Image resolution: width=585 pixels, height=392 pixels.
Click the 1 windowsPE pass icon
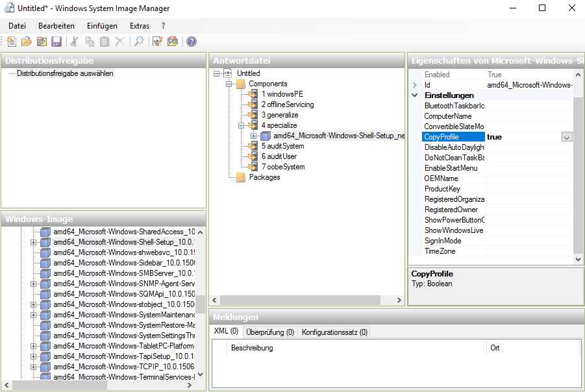(x=253, y=94)
